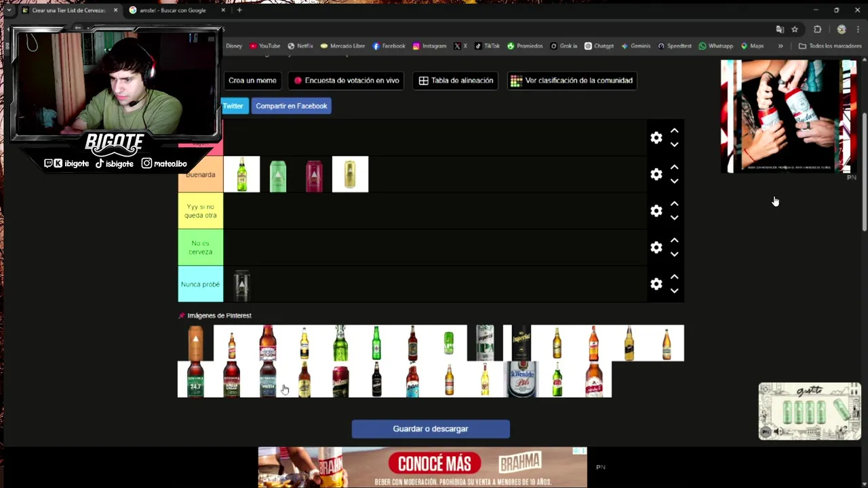868x488 pixels.
Task: Move 'Yyy si no queda otra' tier down
Action: (x=674, y=218)
